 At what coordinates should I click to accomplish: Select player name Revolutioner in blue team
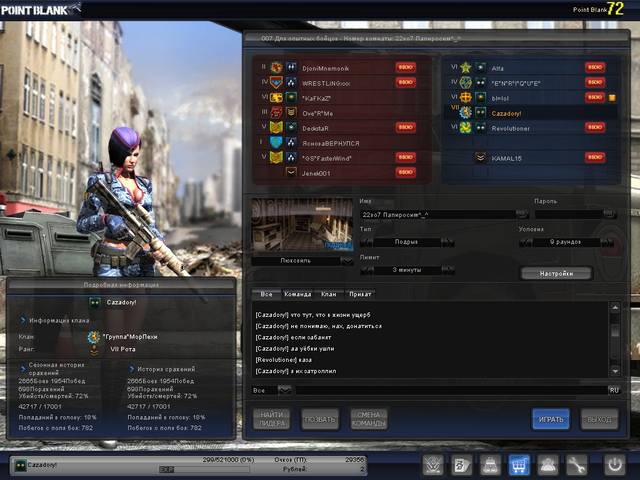pyautogui.click(x=511, y=128)
